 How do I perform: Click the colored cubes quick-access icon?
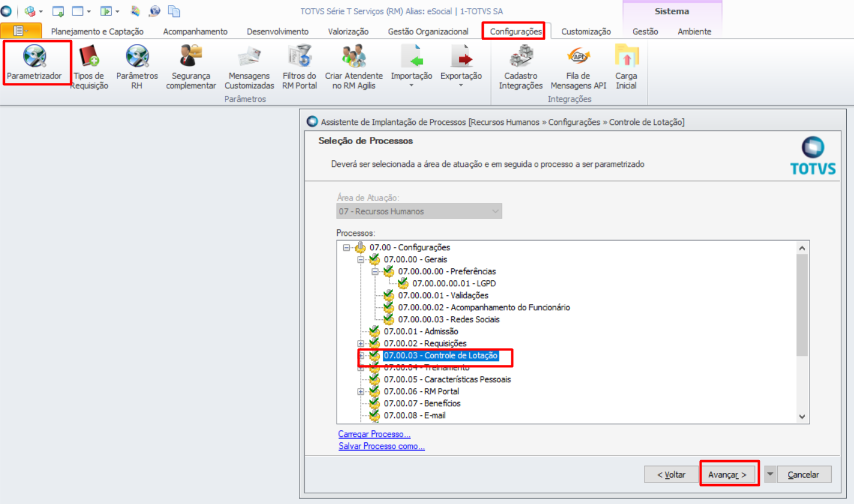[29, 11]
